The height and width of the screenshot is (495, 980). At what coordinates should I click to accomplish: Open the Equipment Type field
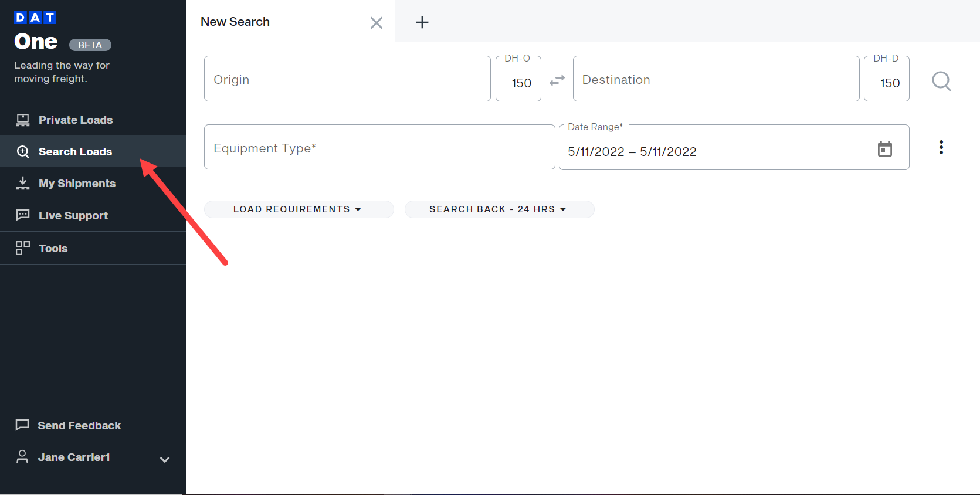pos(379,147)
